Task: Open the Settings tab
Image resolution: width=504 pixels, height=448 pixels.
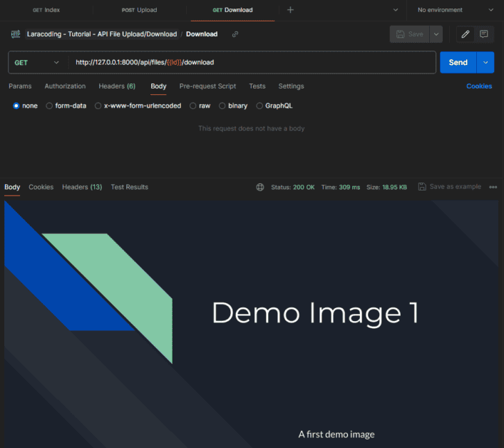Action: [292, 86]
